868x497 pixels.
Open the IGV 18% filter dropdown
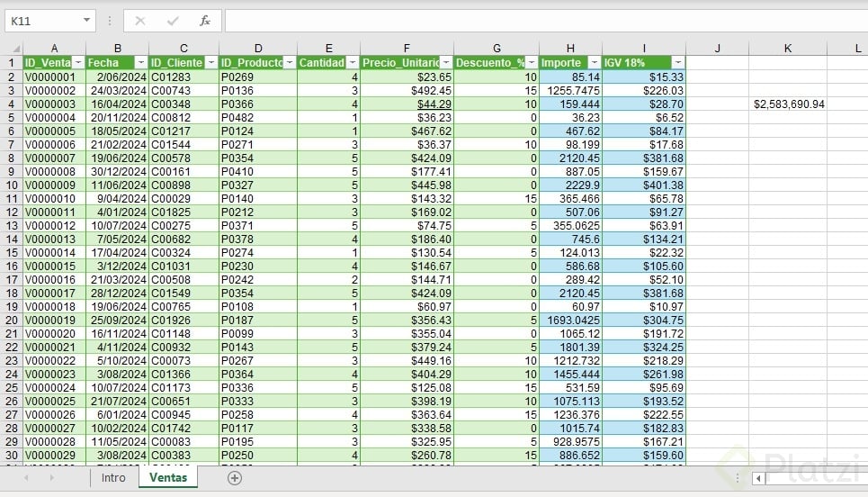click(x=678, y=63)
